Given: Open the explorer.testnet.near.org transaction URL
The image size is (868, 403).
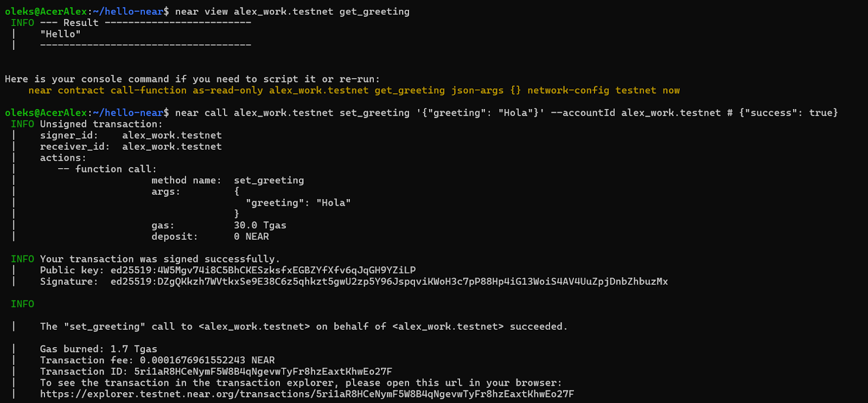Looking at the screenshot, I should (x=307, y=394).
